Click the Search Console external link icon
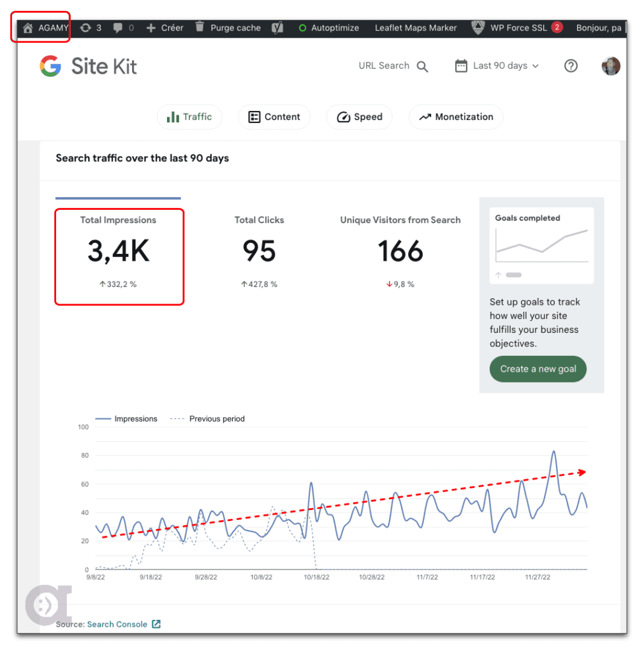 156,624
